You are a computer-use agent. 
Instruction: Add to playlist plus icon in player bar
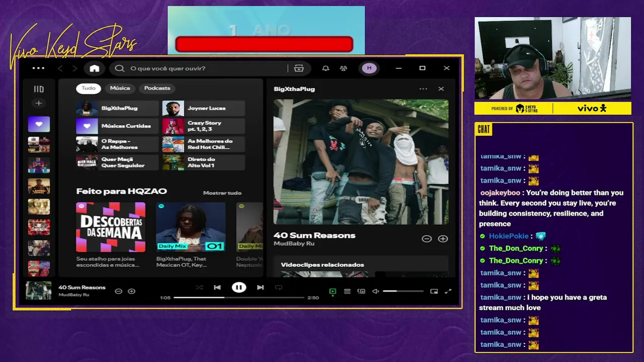pyautogui.click(x=131, y=291)
